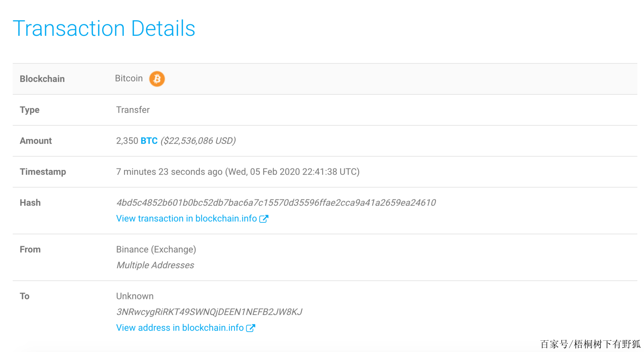Click the Multiple Addresses text

(155, 265)
